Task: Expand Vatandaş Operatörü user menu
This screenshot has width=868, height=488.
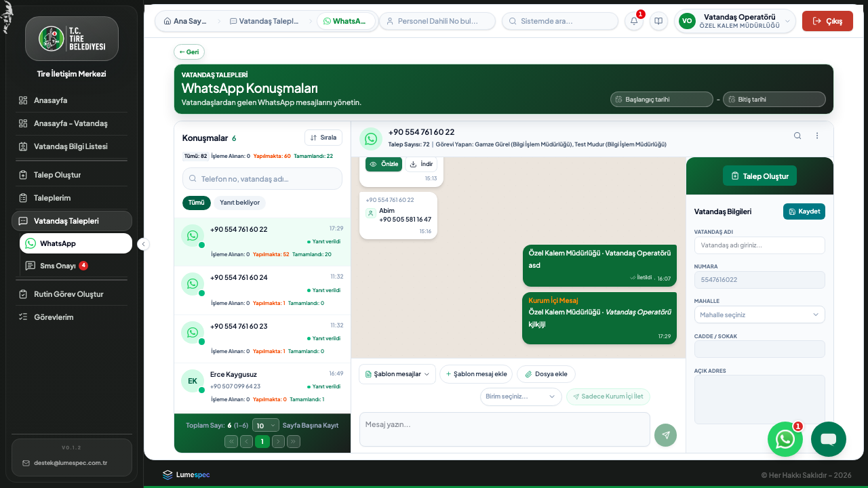Action: click(x=734, y=21)
